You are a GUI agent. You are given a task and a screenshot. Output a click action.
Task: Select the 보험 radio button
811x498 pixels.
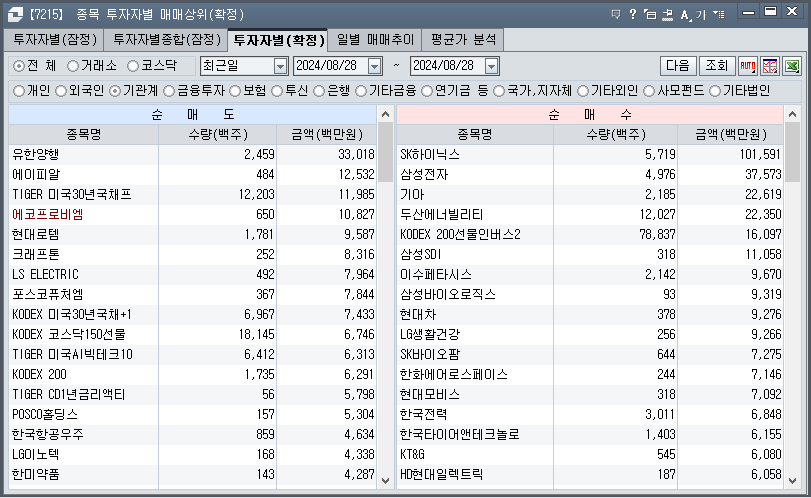click(235, 91)
